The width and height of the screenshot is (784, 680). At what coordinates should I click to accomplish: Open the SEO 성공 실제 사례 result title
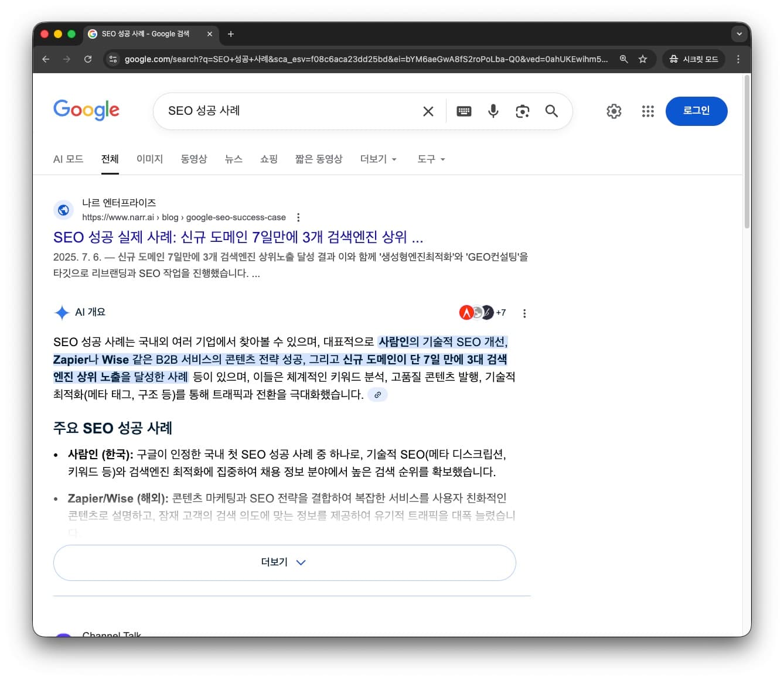pos(238,237)
